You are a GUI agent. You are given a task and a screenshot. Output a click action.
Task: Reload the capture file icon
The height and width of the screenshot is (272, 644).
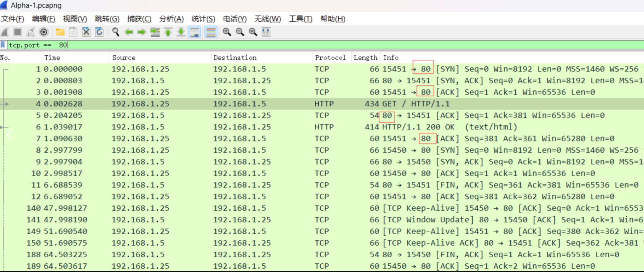click(99, 32)
